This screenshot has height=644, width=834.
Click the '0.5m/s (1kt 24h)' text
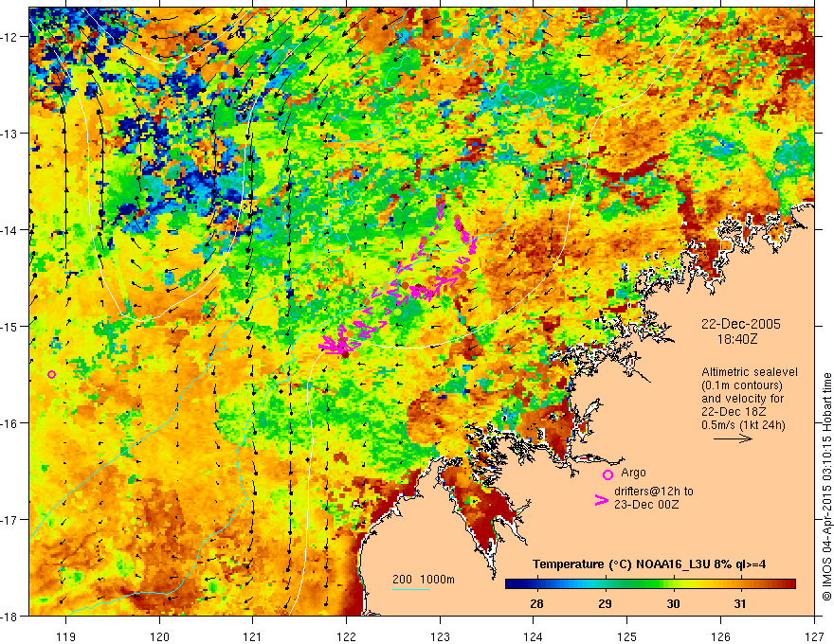tap(743, 425)
